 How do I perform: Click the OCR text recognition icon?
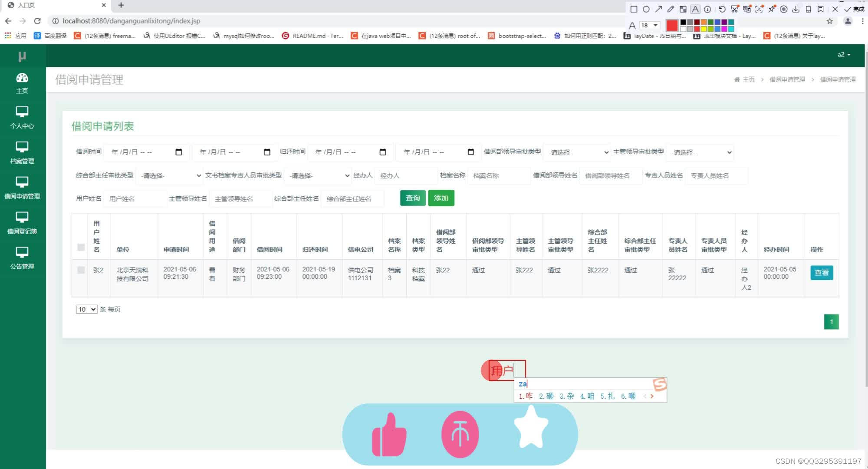[759, 9]
